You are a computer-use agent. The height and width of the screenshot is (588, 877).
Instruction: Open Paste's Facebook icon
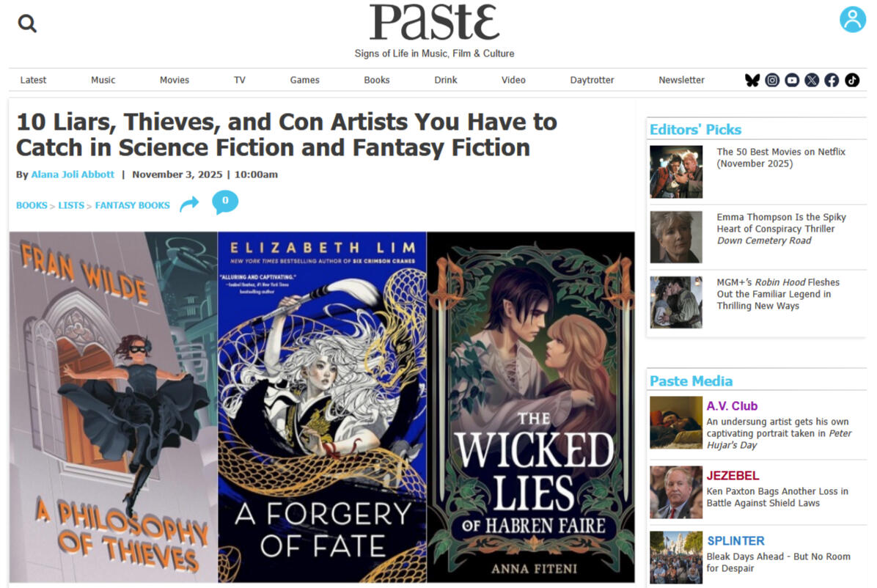tap(832, 80)
